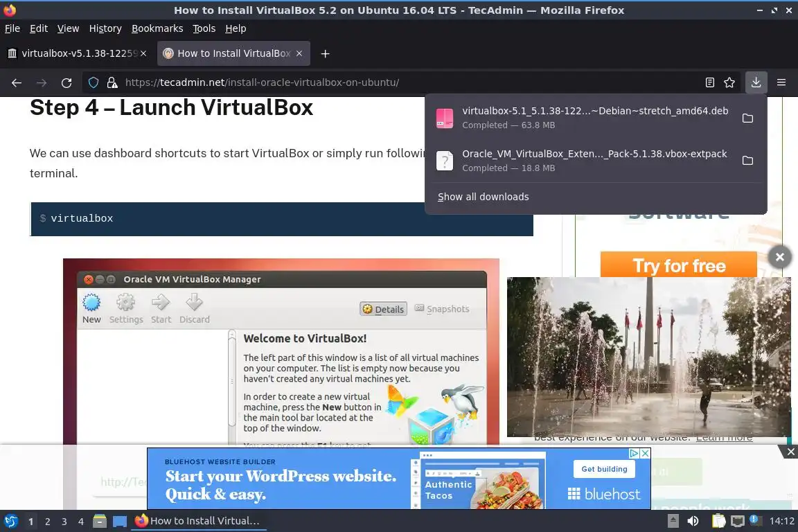Switch to the virtualbox-v5.1.38 tab
This screenshot has width=798, height=532.
(x=76, y=53)
